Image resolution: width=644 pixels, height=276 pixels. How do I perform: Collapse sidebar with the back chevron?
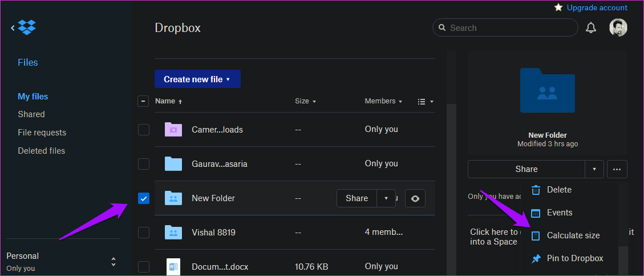coord(13,27)
